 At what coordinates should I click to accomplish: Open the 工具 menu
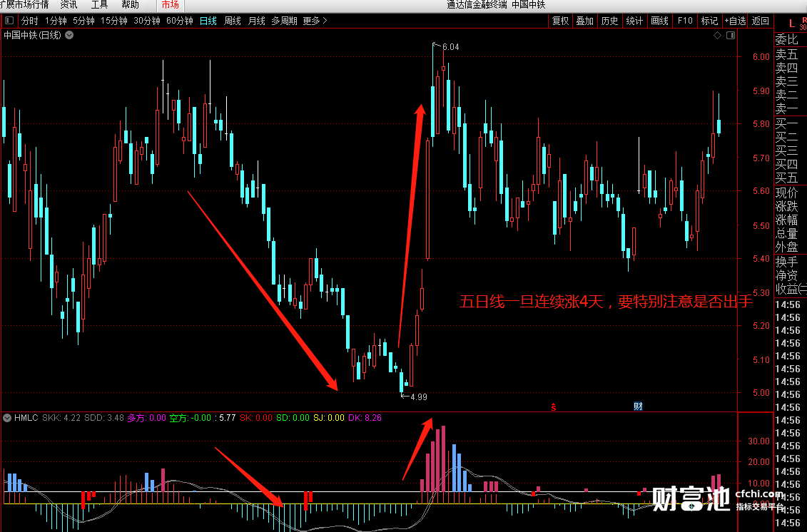coord(99,4)
